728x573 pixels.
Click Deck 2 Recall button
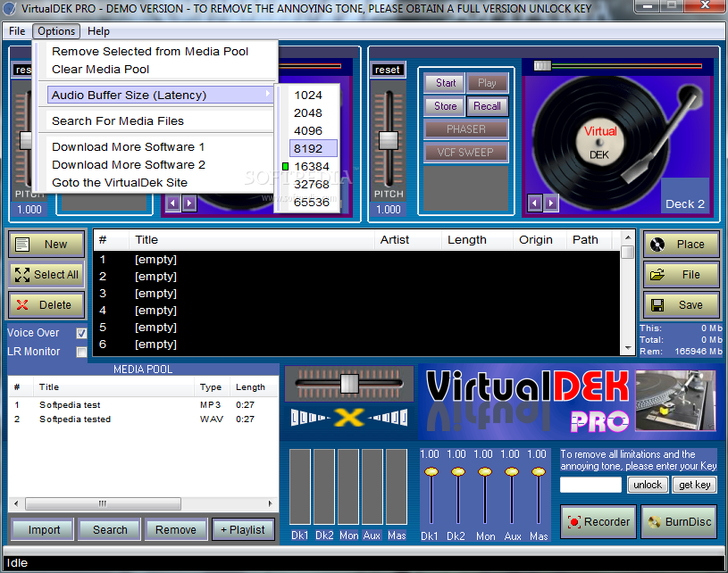487,106
